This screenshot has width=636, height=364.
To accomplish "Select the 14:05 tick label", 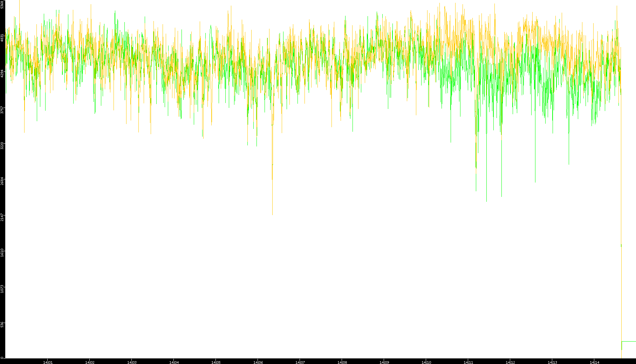I will click(x=216, y=362).
